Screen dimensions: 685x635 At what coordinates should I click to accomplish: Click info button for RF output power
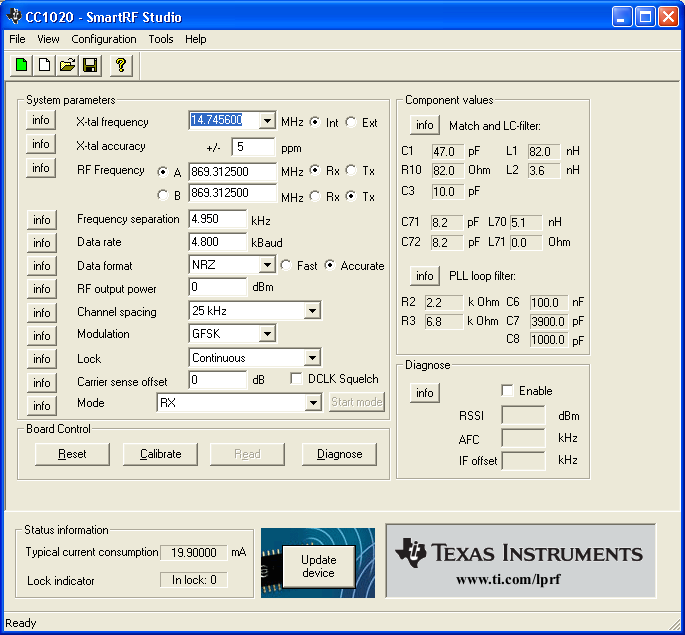[x=42, y=289]
